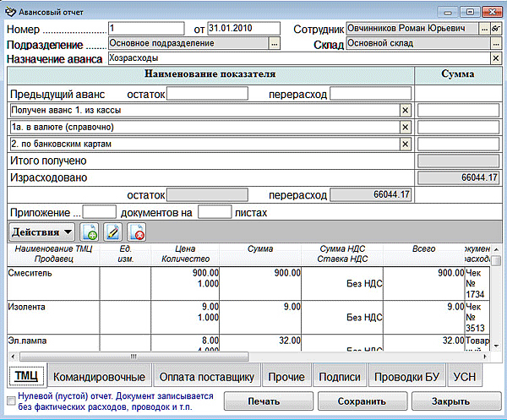Viewport: 507px width, 420px height.
Task: Click the 'листах' pages count field
Action: pos(215,212)
